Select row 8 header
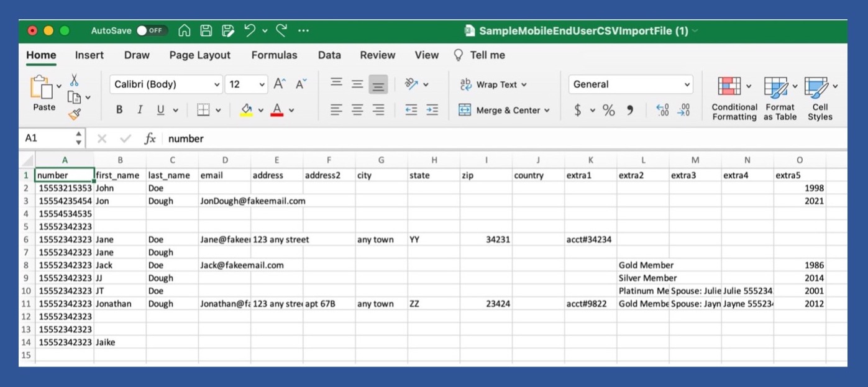868x387 pixels. point(26,265)
